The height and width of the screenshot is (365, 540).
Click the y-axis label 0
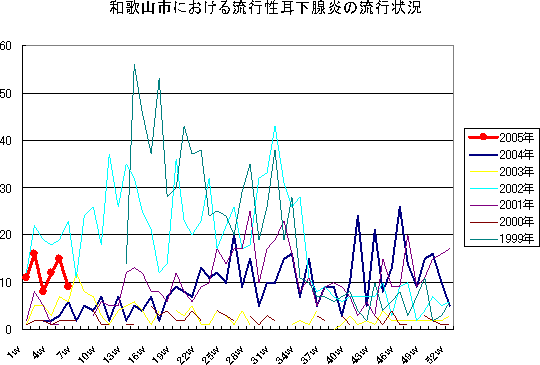[x=8, y=330]
